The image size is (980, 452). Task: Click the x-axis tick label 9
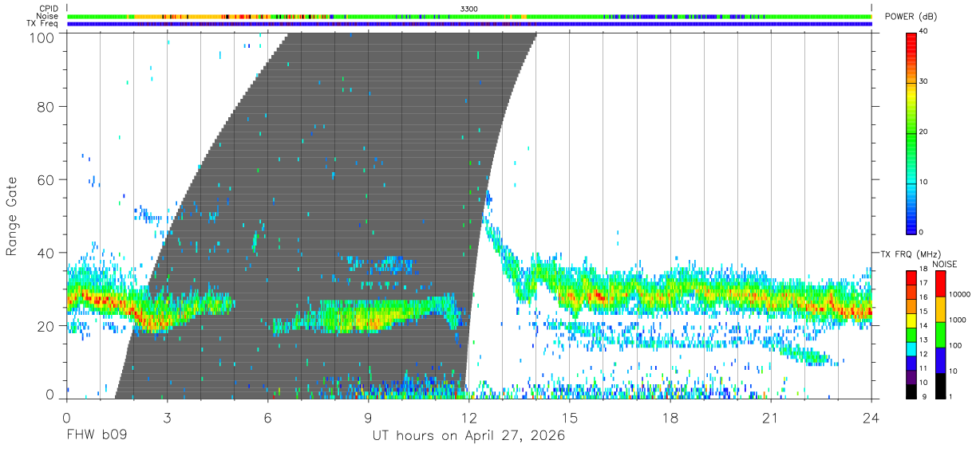[x=368, y=418]
